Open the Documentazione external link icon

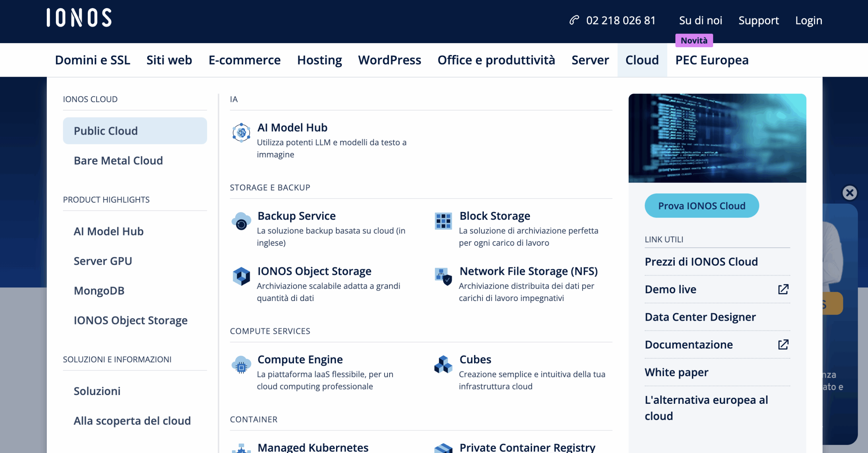coord(783,344)
